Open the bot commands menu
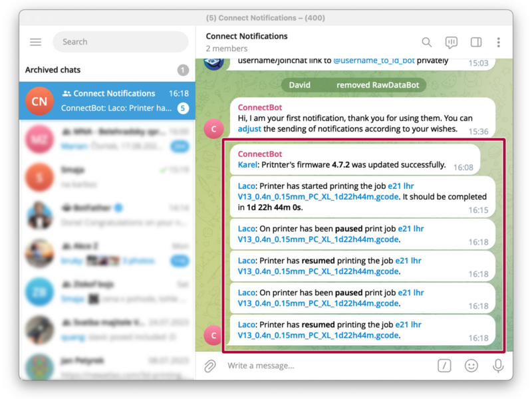Screen dimensions: 532x399 point(444,365)
